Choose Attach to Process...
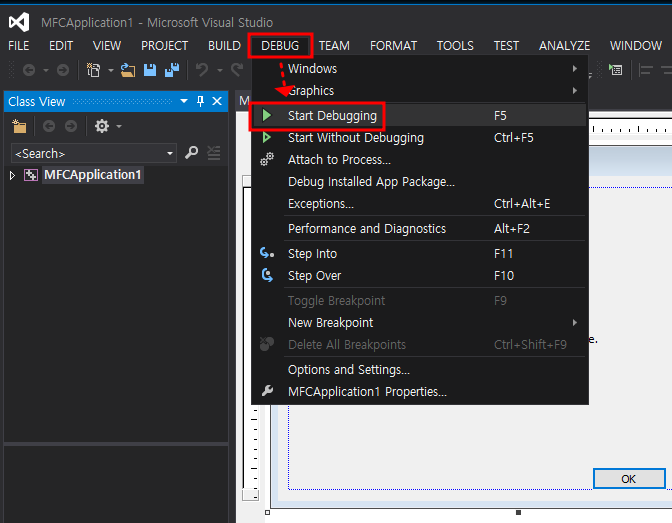The height and width of the screenshot is (523, 672). pyautogui.click(x=420, y=159)
